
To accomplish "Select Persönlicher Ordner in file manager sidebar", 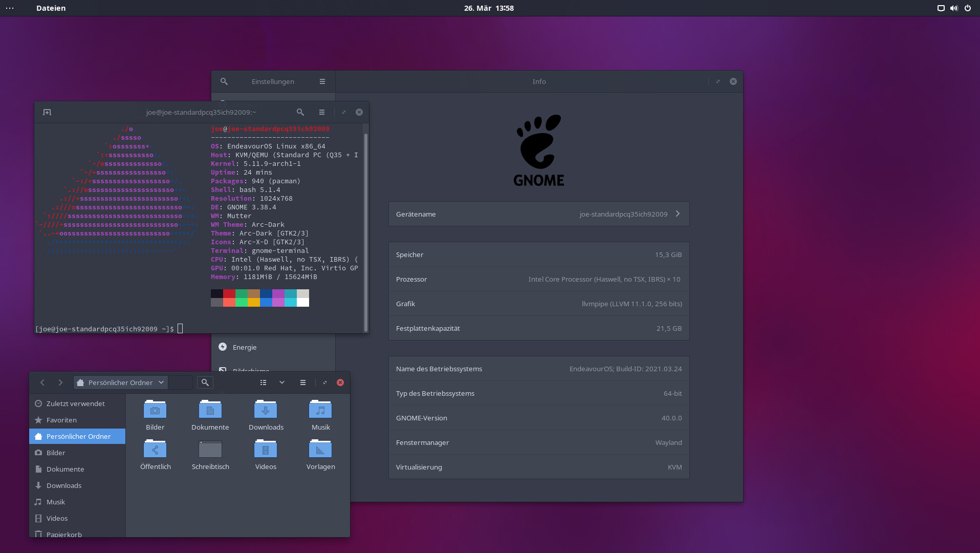I will (x=77, y=436).
